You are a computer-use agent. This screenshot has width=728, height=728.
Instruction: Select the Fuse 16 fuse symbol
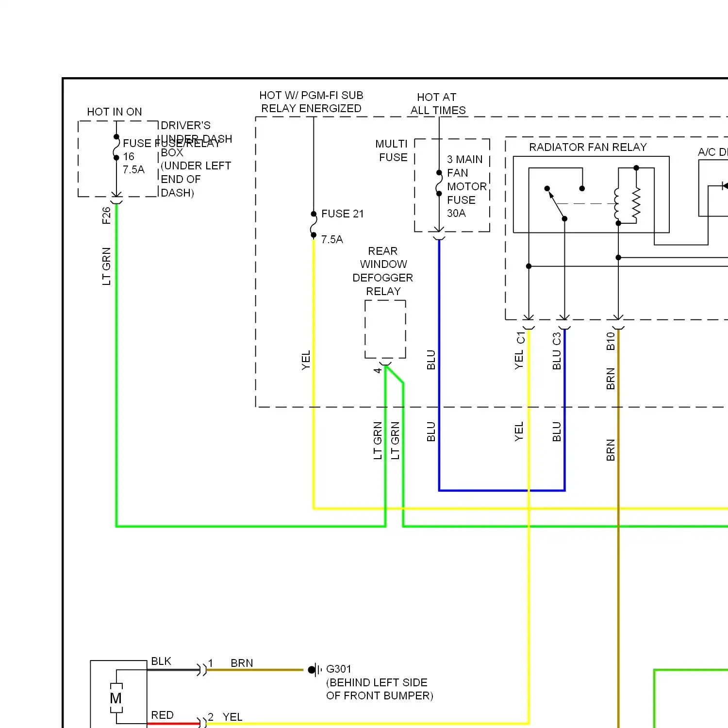(116, 147)
